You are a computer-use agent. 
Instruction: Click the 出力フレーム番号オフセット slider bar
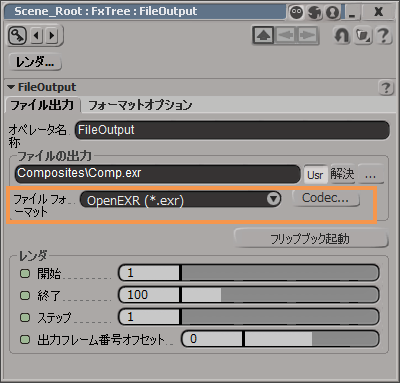(311, 339)
